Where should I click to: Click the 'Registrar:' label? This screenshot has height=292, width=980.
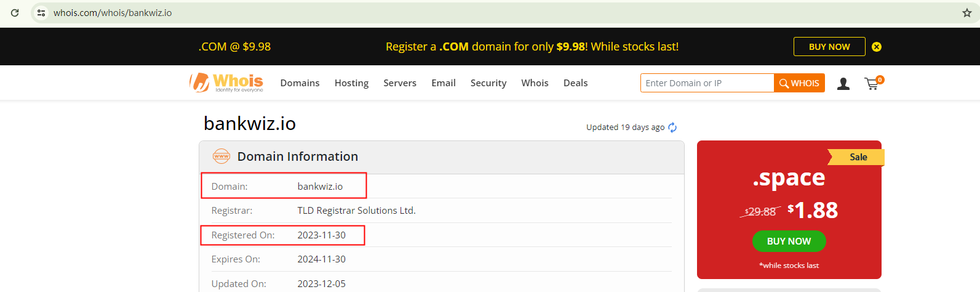click(232, 211)
